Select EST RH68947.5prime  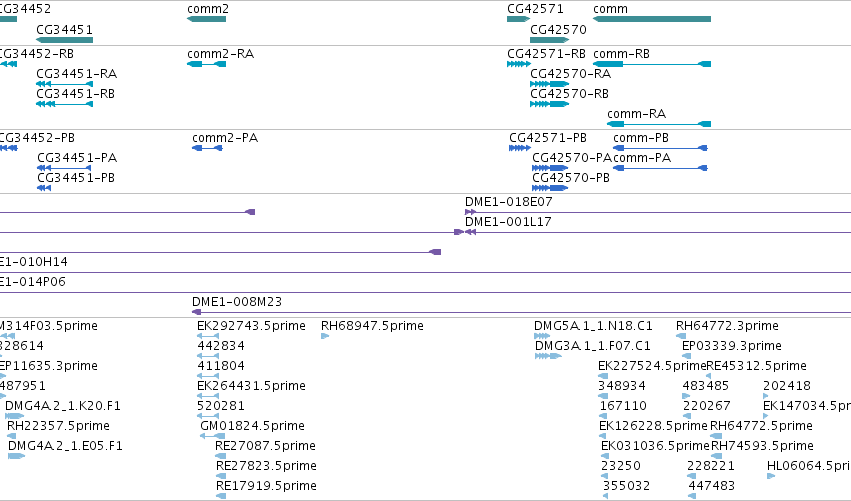pyautogui.click(x=325, y=337)
